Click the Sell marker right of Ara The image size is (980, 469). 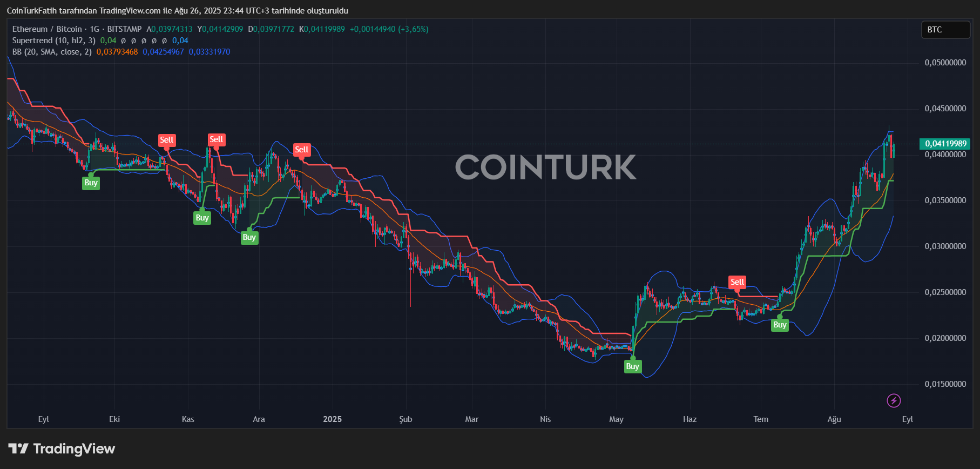(x=301, y=150)
